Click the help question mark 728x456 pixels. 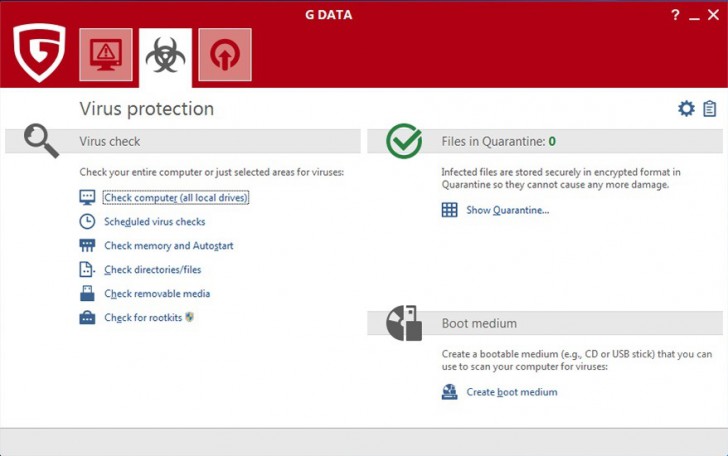675,15
